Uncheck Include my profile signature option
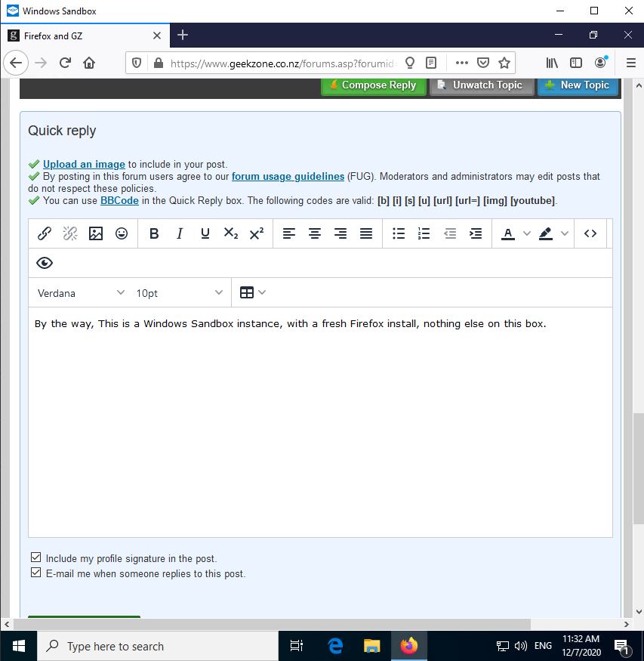This screenshot has height=661, width=644. [36, 558]
